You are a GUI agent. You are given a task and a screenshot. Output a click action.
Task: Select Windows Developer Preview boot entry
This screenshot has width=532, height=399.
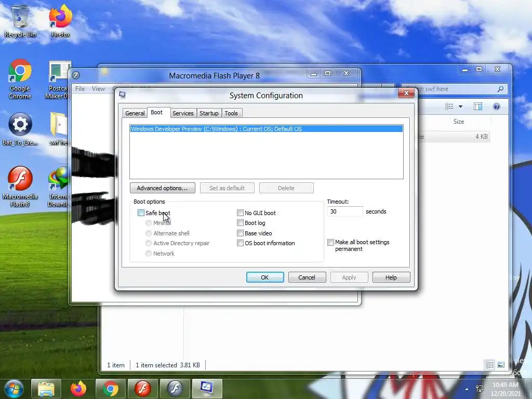pos(267,129)
